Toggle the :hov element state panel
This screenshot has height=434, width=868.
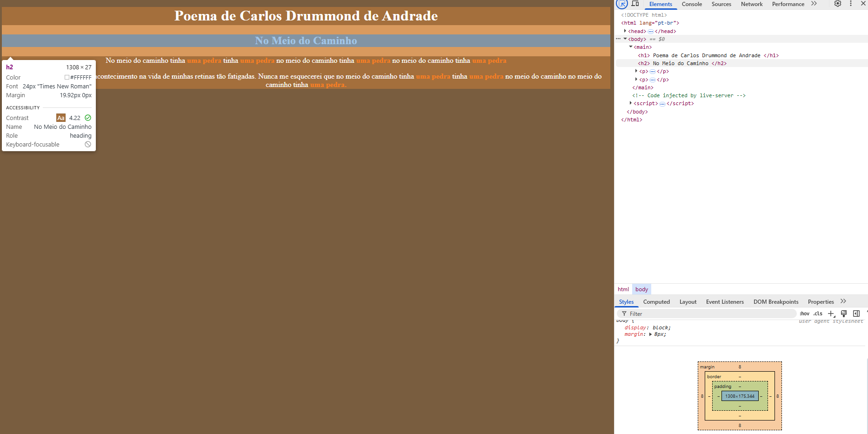804,314
